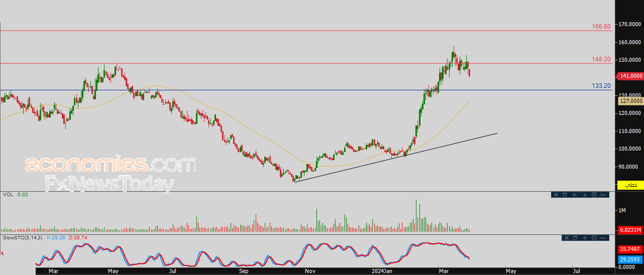Viewport: 644px width, 275px height.
Task: Maximize the VOL indicator pane
Action: pyautogui.click(x=565, y=195)
